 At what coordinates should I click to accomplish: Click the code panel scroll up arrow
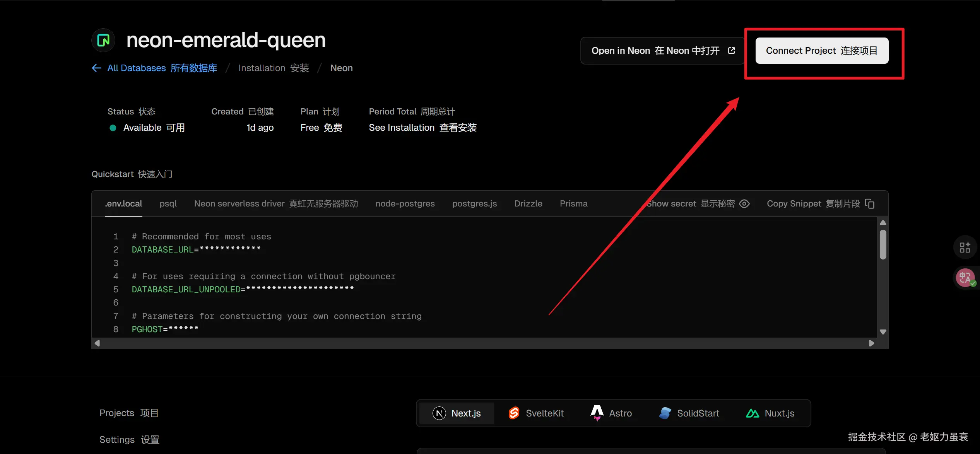pyautogui.click(x=883, y=223)
